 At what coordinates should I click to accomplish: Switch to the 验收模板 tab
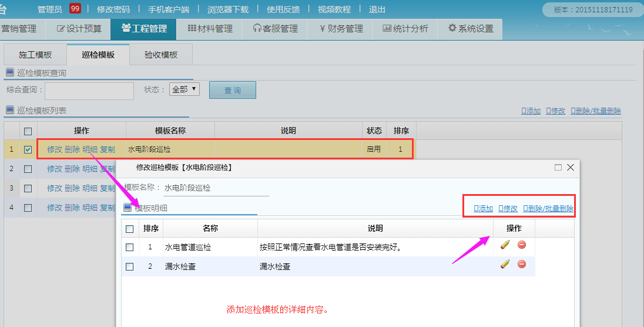[160, 55]
